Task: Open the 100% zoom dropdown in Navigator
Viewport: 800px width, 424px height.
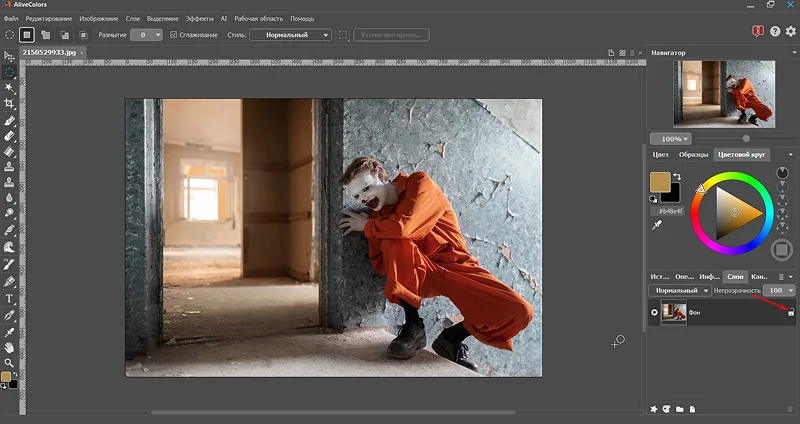Action: [670, 139]
